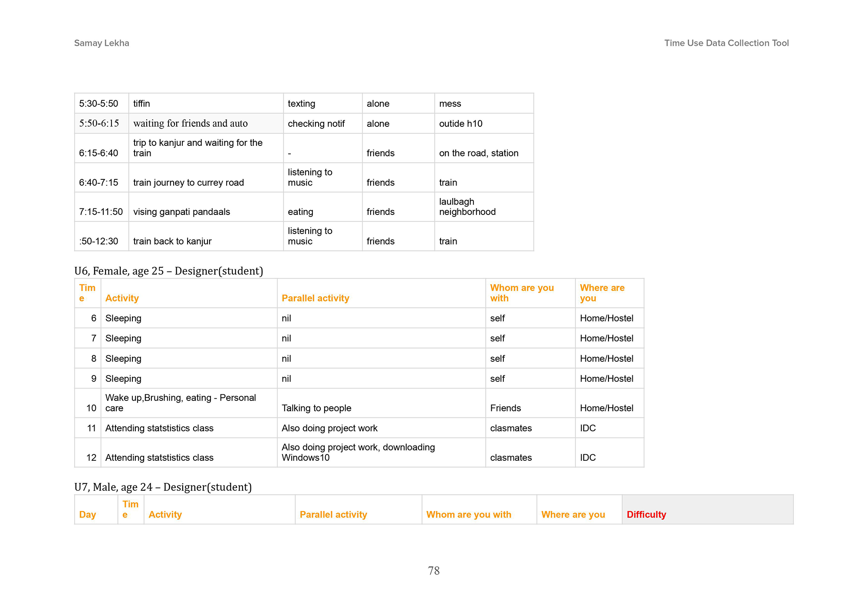Click the 'Time Use Data Collection Tool' header
This screenshot has height=614, width=868.
tap(726, 43)
